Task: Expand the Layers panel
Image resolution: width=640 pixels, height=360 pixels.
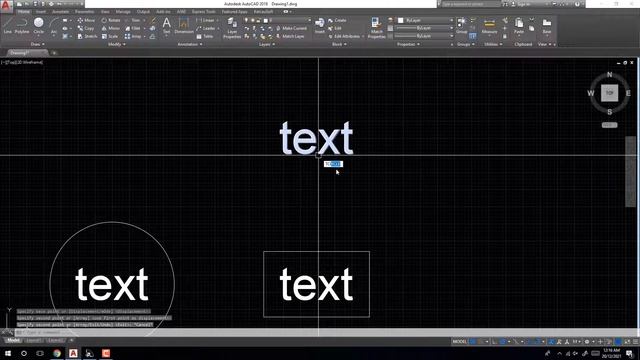Action: [x=267, y=44]
